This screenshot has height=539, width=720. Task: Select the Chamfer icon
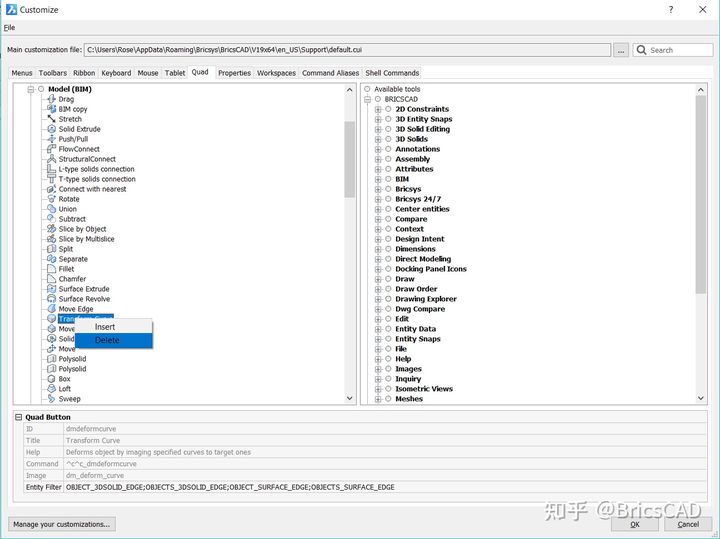(51, 279)
